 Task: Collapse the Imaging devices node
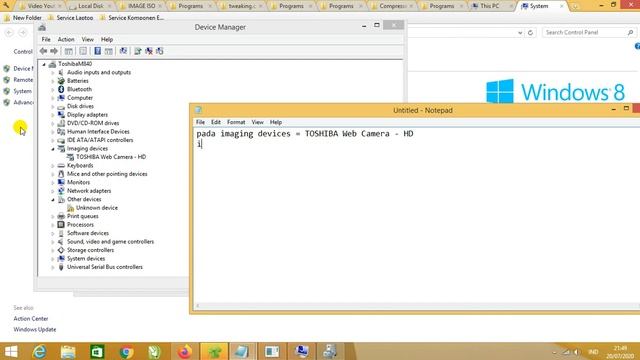[x=53, y=149]
